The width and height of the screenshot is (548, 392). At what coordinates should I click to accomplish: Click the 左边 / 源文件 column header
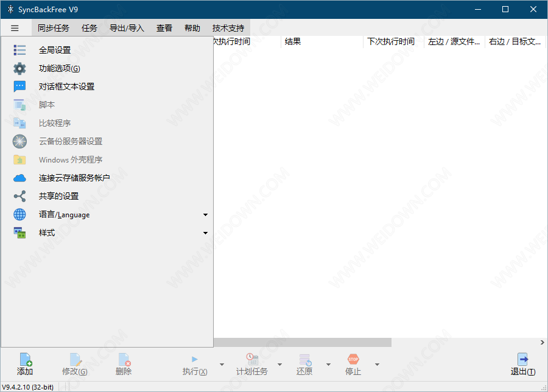point(454,41)
